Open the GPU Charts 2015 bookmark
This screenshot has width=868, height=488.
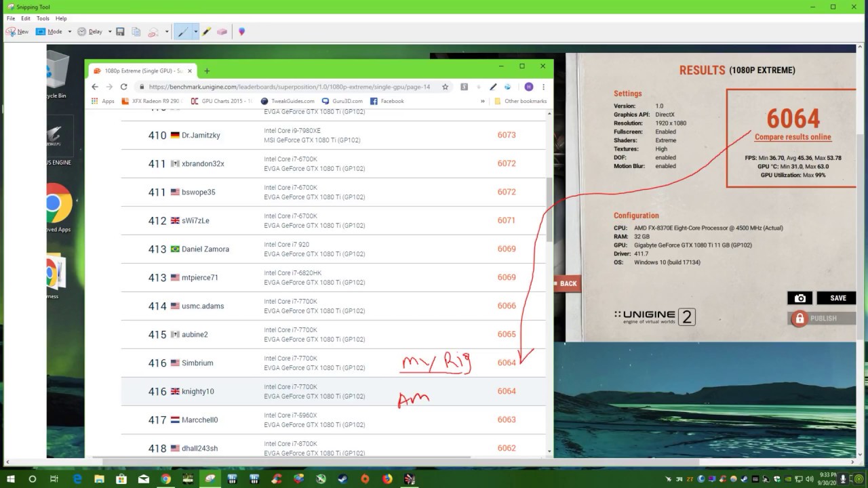[221, 101]
